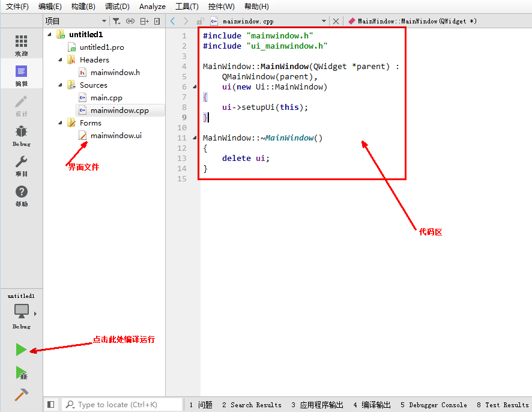Open the 编辑(E) menu
This screenshot has height=412, width=532.
(50, 7)
